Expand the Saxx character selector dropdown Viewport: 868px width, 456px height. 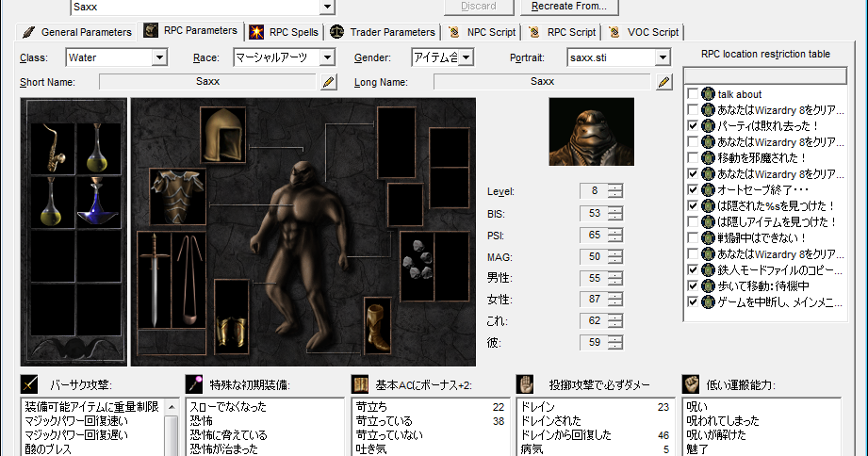pos(327,8)
